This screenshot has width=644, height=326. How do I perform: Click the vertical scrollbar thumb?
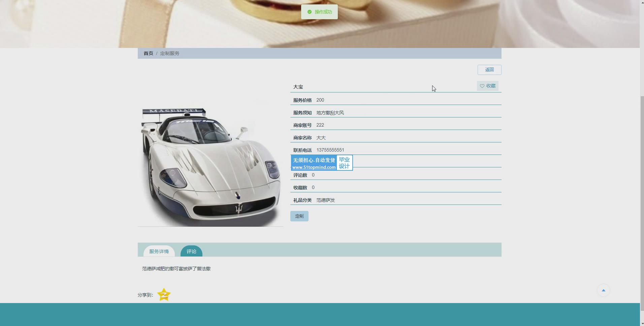pos(642,202)
